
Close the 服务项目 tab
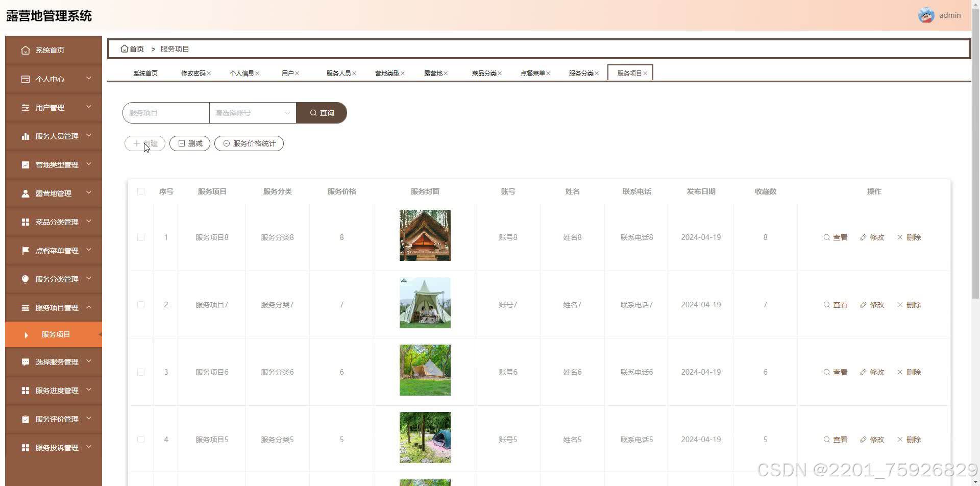[x=645, y=74]
